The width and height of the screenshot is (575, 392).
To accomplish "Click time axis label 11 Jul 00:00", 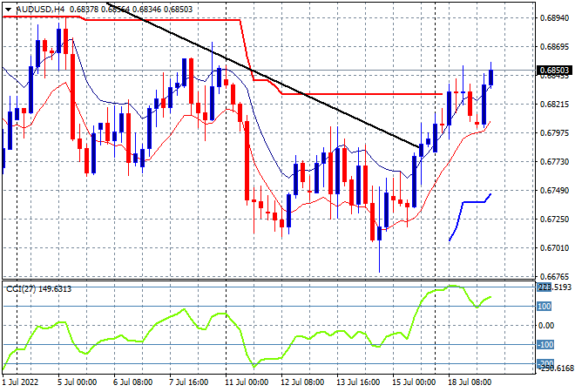I will tap(247, 382).
